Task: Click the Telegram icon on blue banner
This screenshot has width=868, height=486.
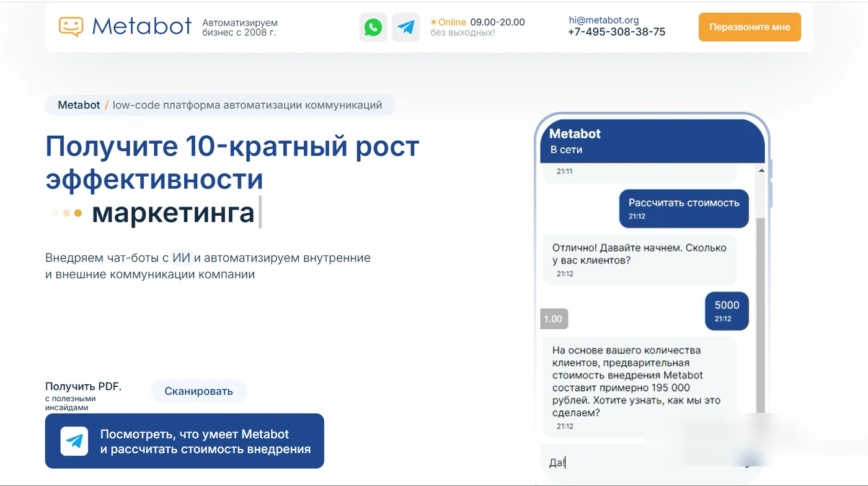Action: [x=74, y=441]
